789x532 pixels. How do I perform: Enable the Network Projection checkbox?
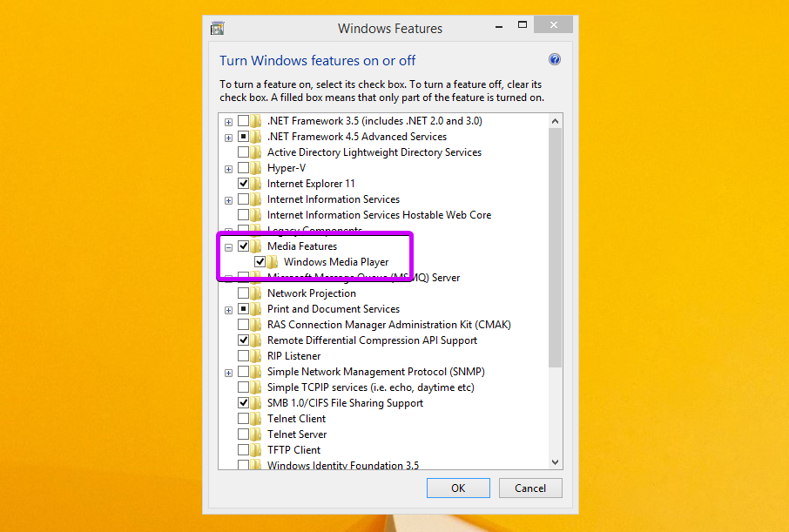(244, 293)
